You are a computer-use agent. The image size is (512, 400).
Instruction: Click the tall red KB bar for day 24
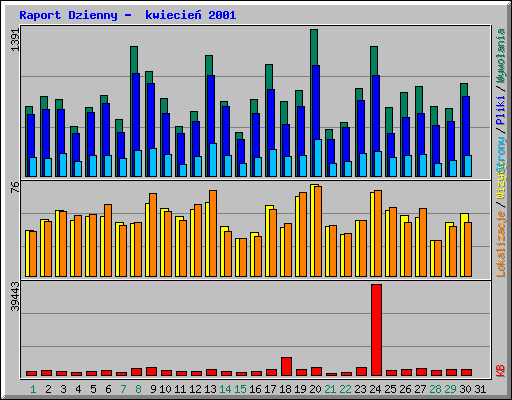(x=376, y=330)
